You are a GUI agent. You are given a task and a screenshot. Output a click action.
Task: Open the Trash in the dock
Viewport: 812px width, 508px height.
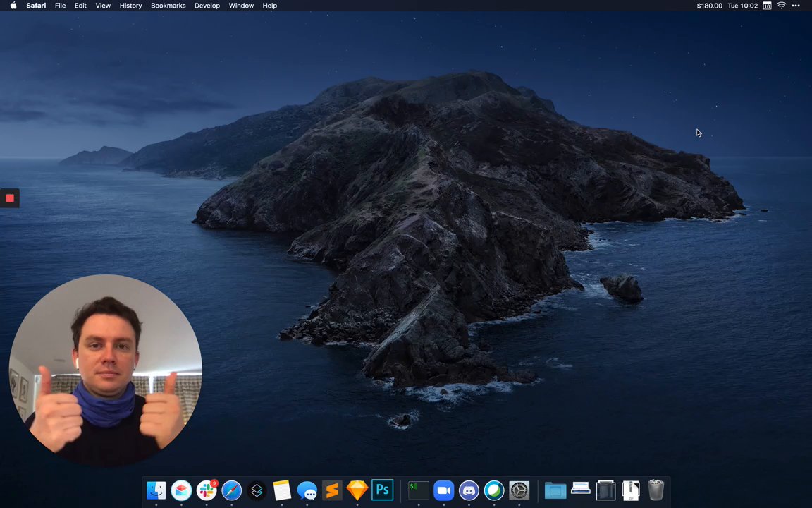point(656,490)
